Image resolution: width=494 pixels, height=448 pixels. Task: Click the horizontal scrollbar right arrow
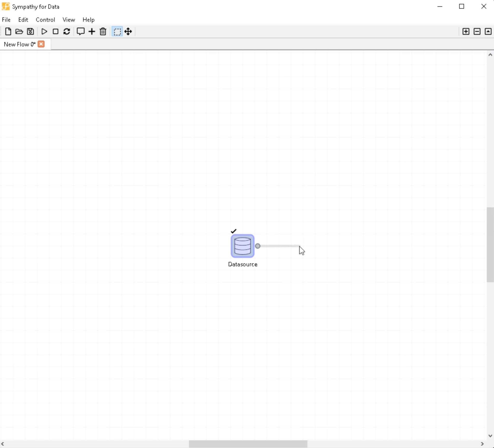(x=482, y=444)
